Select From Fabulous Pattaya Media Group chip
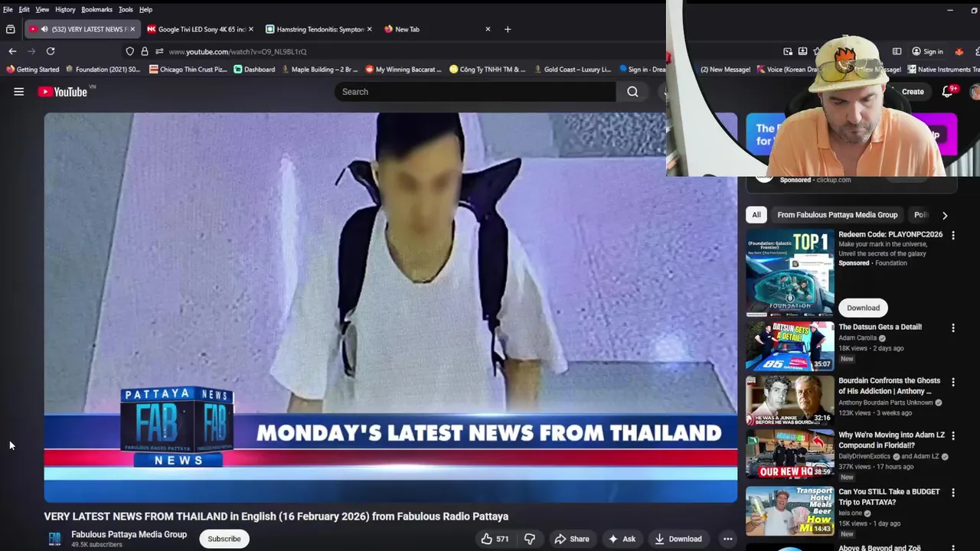 pyautogui.click(x=837, y=215)
